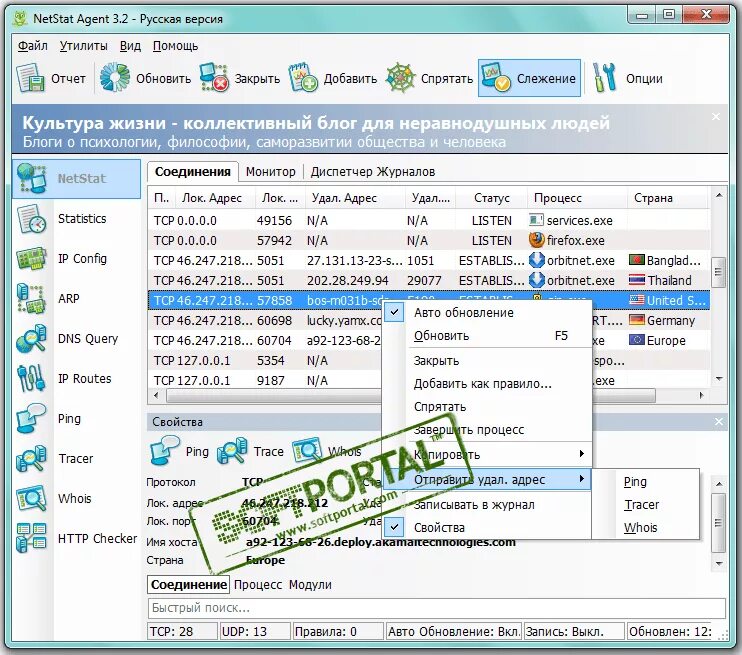Toggle the Слежение monitoring toolbar button
This screenshot has height=655, width=742.
529,78
